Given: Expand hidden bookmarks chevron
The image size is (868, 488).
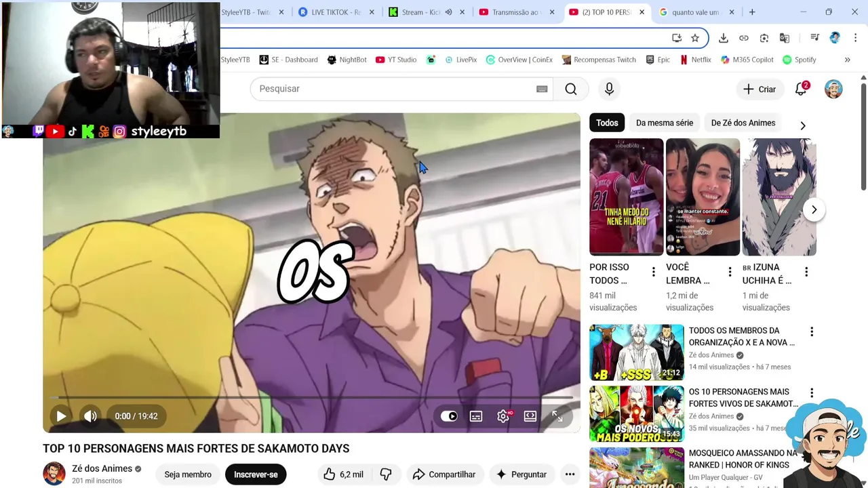Looking at the screenshot, I should coord(847,60).
